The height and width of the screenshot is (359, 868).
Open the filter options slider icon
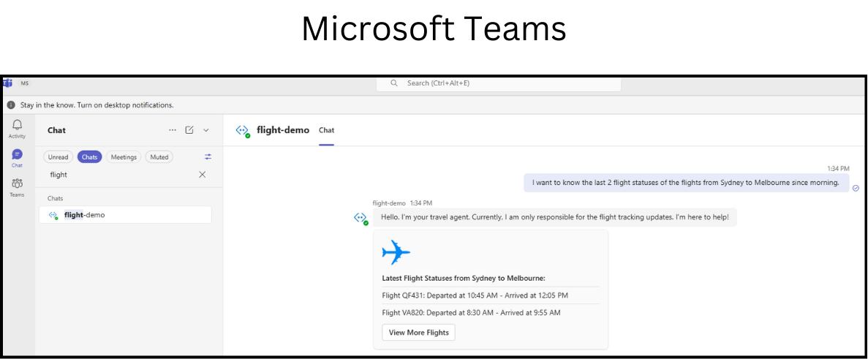tap(208, 157)
